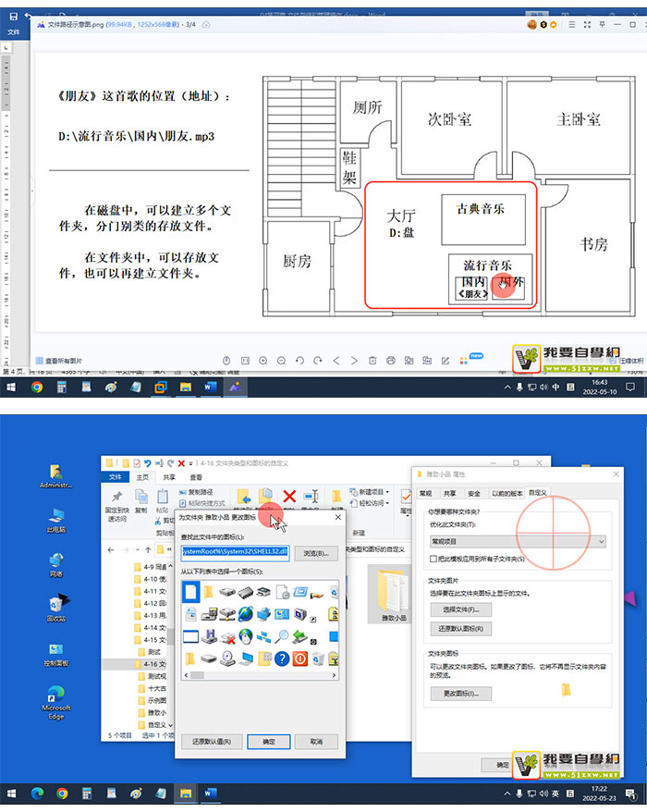Click 固定到快速访问 pin in Explorer ribbon
This screenshot has height=812, width=647.
click(117, 507)
